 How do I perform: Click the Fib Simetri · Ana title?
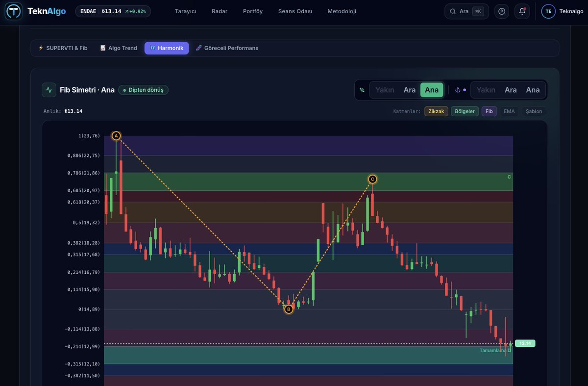coord(87,90)
